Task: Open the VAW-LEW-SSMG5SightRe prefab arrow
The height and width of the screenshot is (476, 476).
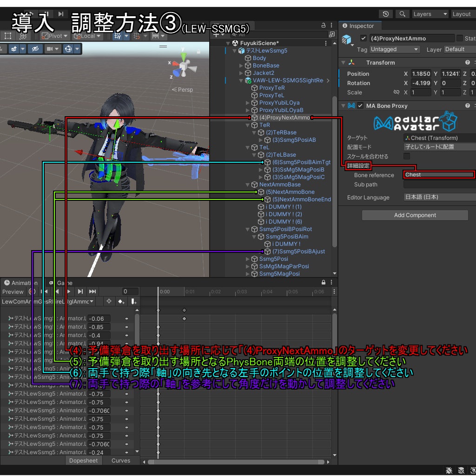Action: (x=328, y=81)
